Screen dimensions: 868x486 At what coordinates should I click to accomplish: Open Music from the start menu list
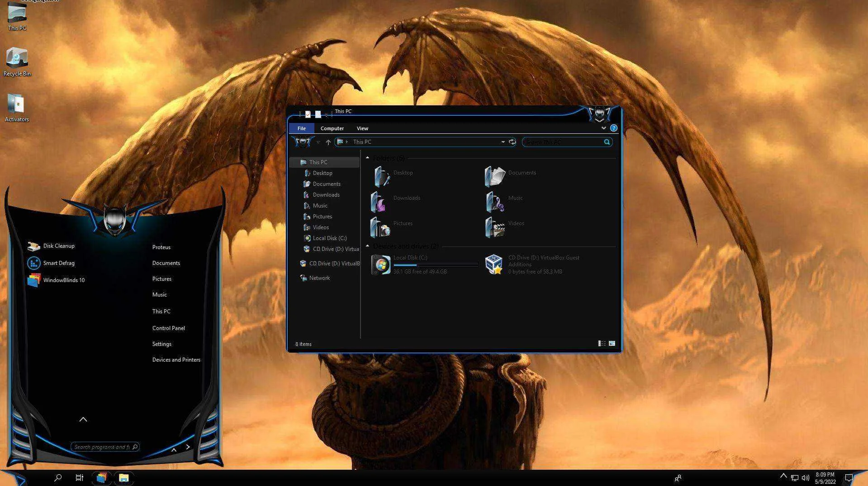(160, 295)
